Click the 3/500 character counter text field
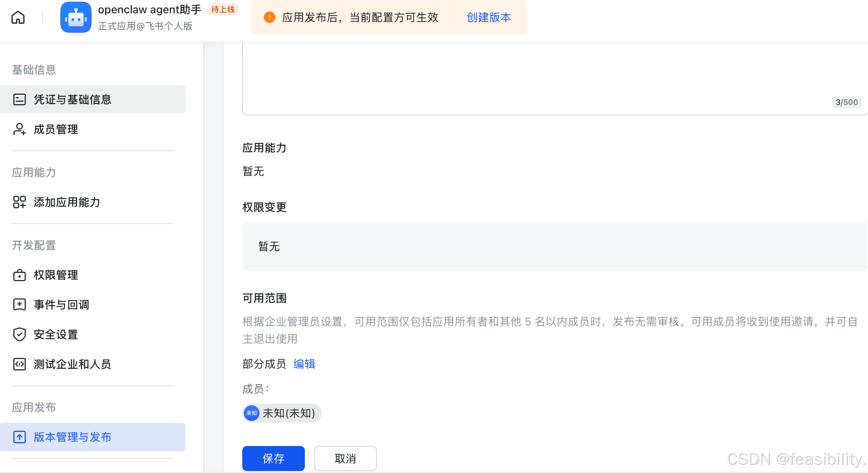 tap(846, 102)
